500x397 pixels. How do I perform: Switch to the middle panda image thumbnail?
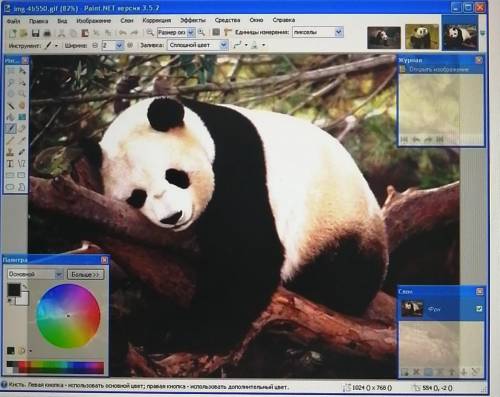(x=422, y=37)
